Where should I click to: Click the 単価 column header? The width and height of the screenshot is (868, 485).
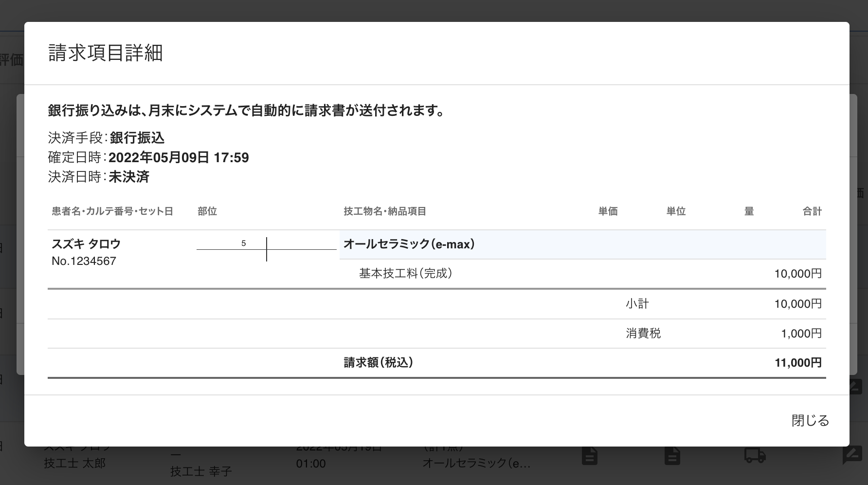608,211
